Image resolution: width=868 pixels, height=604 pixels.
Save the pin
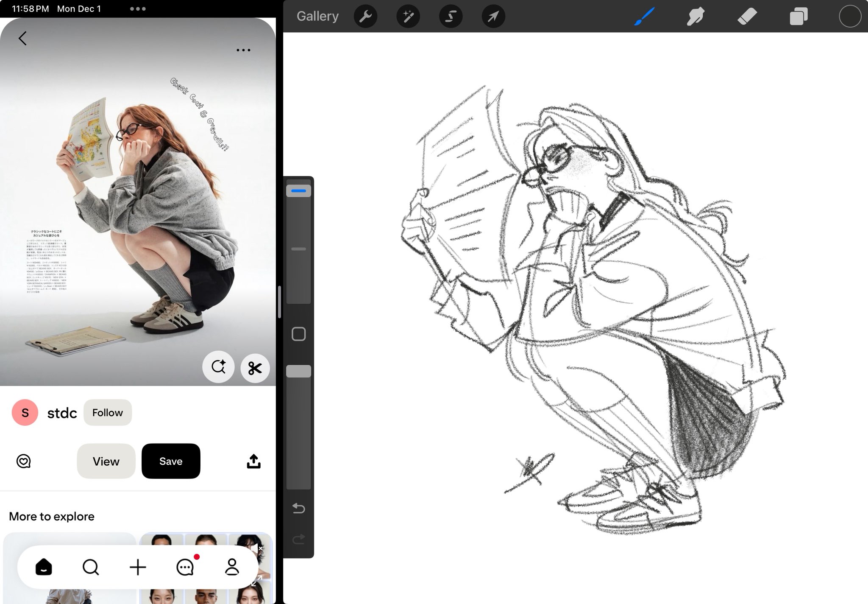coord(170,461)
